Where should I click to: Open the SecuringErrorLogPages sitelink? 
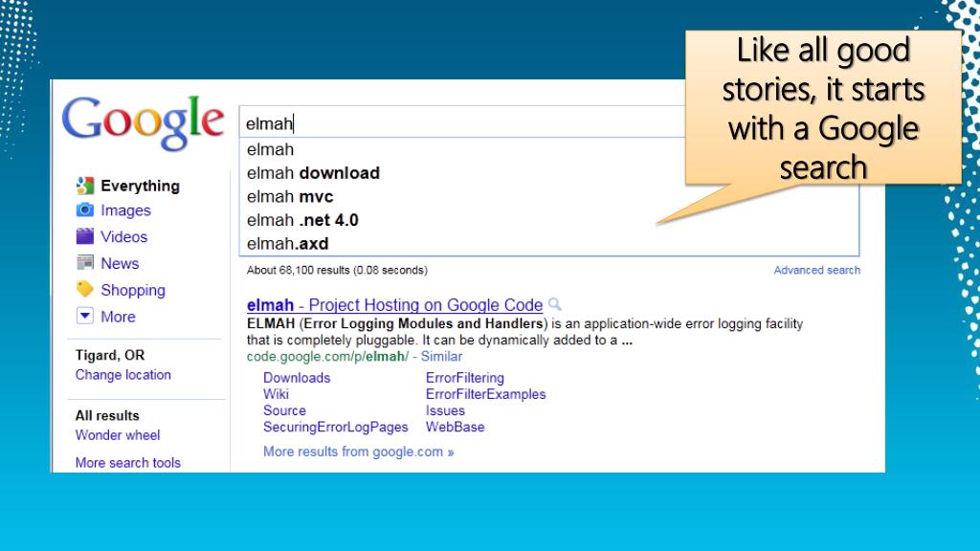pos(336,427)
